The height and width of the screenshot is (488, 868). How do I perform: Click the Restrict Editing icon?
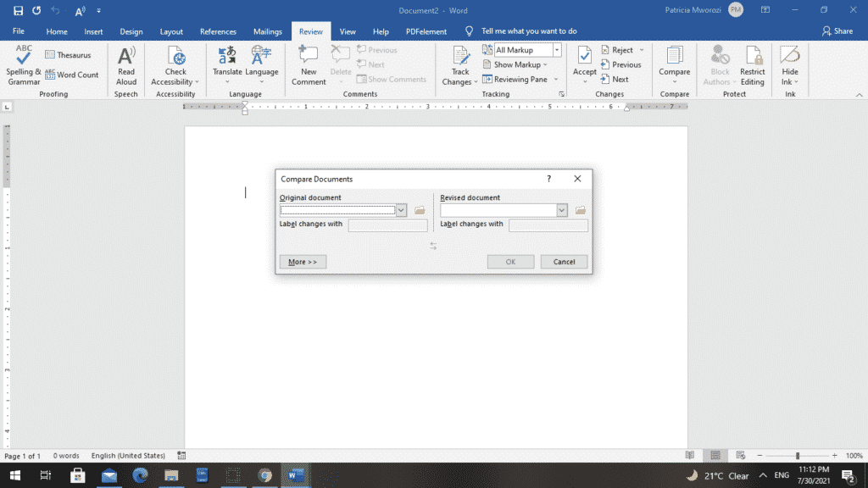click(x=753, y=57)
